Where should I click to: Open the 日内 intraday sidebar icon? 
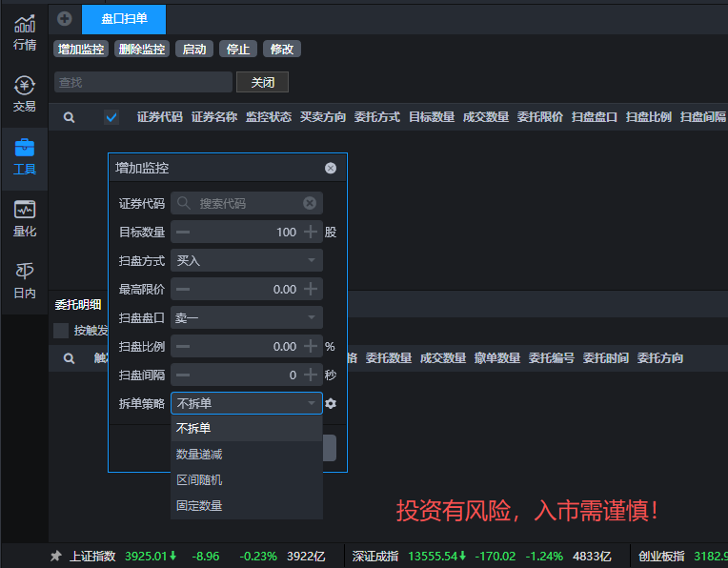(x=25, y=280)
